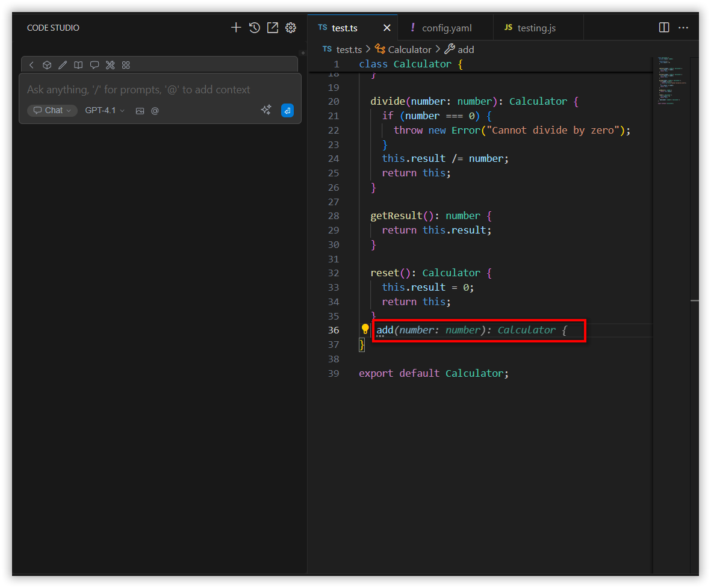Split the editor with layout icon
Image resolution: width=711 pixels, height=588 pixels.
coord(664,28)
